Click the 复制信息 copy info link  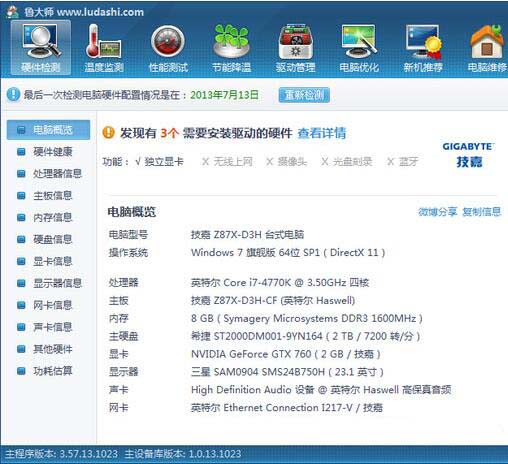tap(482, 212)
